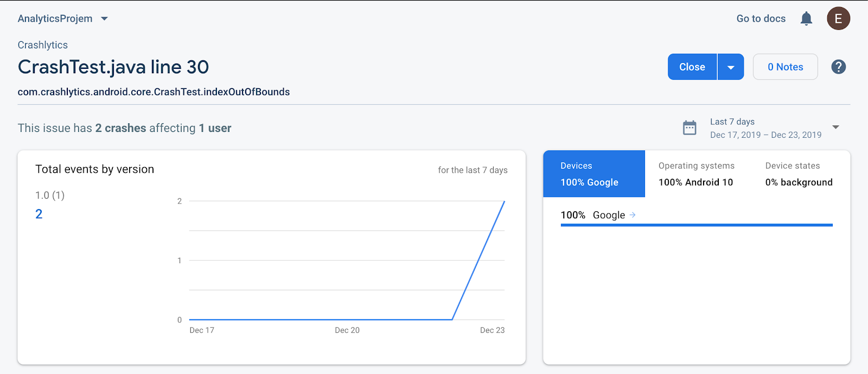Click the arrow next to Google device
Screen dimensions: 868x374
pos(633,215)
